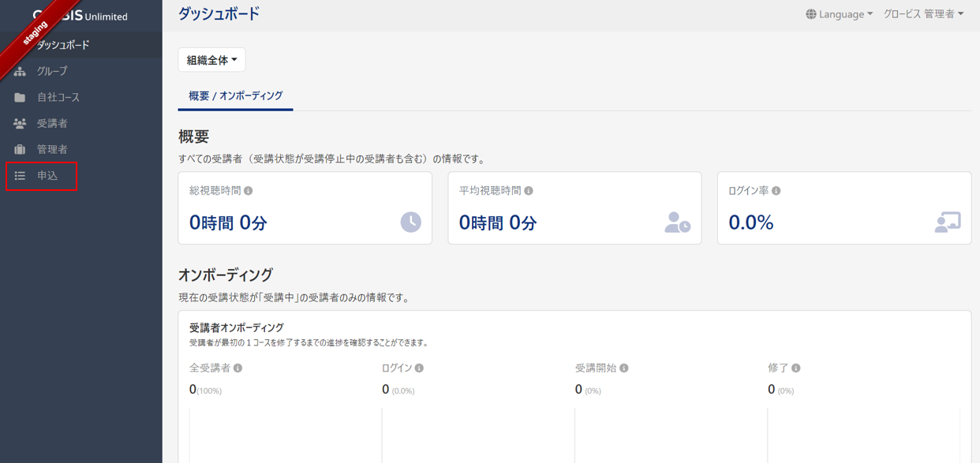Go to 受講者 in the sidebar
Image resolution: width=980 pixels, height=463 pixels.
click(80, 123)
